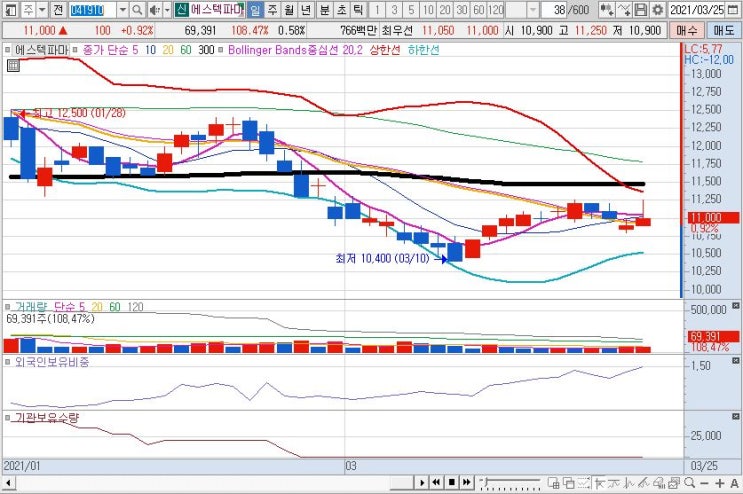Select the 60 interval button
743x494 pixels.
pos(479,9)
